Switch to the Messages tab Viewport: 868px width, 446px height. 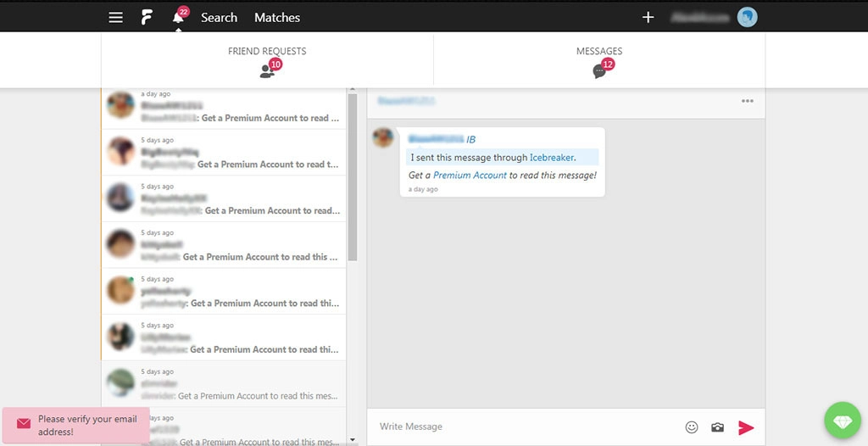point(599,61)
